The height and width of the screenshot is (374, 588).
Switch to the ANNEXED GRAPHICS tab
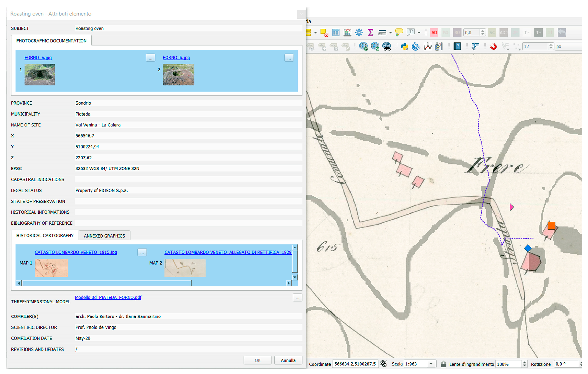(104, 236)
